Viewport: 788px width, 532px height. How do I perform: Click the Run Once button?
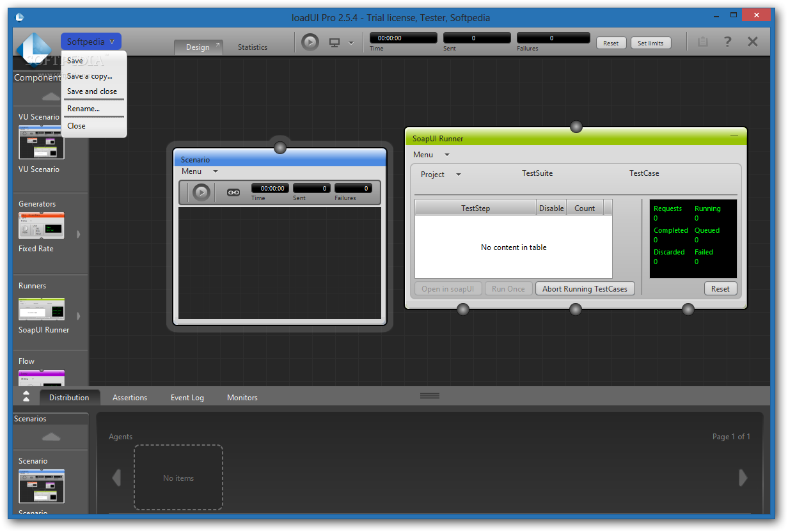pos(508,289)
